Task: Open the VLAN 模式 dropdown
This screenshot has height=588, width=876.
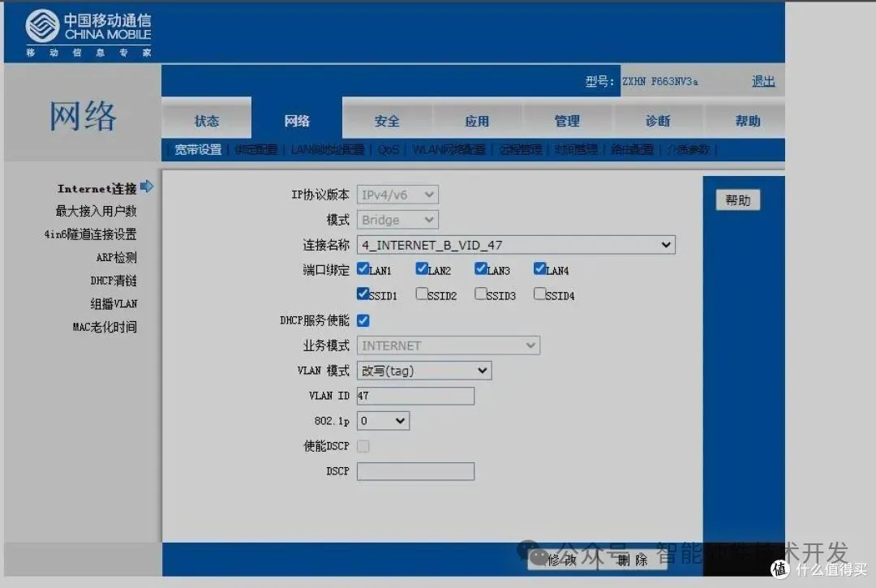Action: (x=423, y=370)
